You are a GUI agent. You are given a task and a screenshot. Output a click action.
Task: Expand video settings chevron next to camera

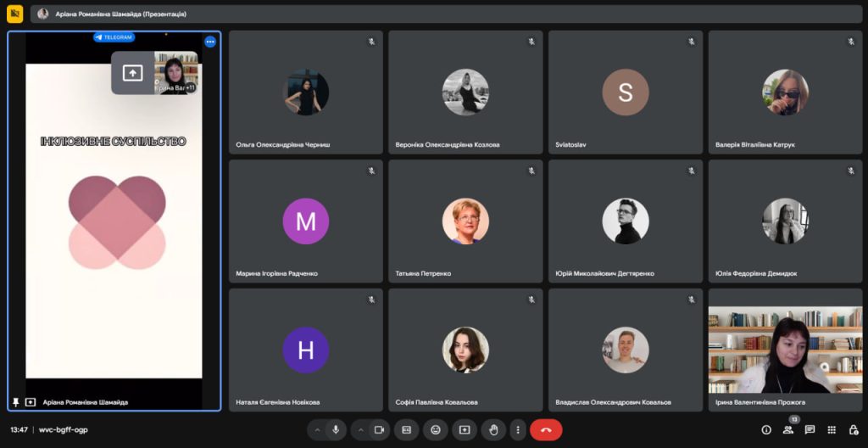coord(360,429)
